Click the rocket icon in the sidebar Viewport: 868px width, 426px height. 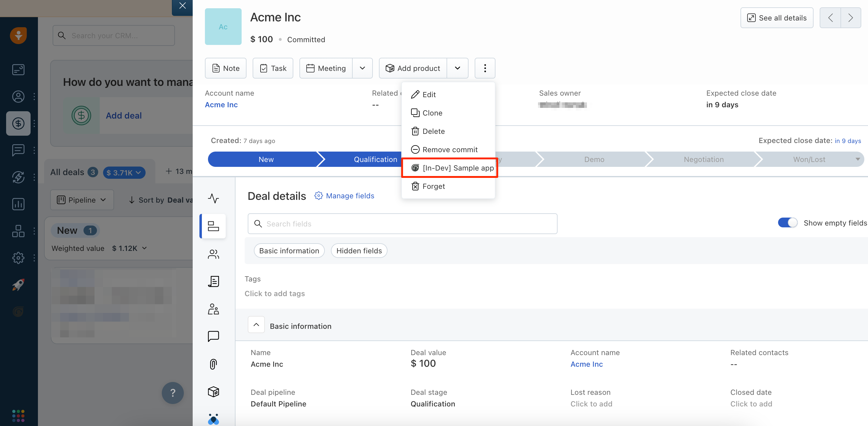pyautogui.click(x=18, y=285)
